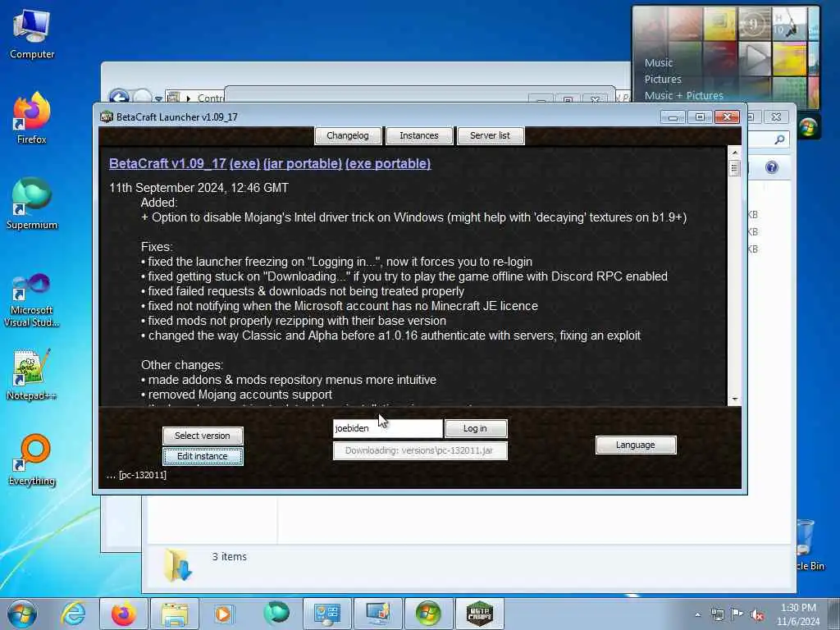Click Back arrow in the Control Panel window
Screen dimensions: 840x630
pos(119,97)
